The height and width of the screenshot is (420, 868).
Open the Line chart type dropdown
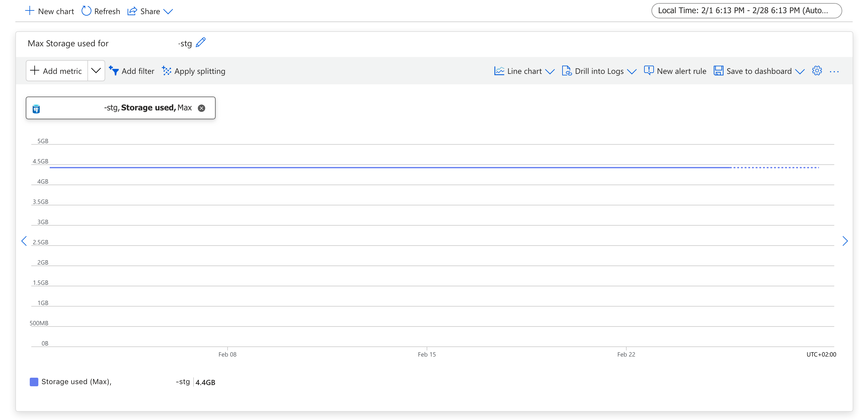click(x=524, y=71)
